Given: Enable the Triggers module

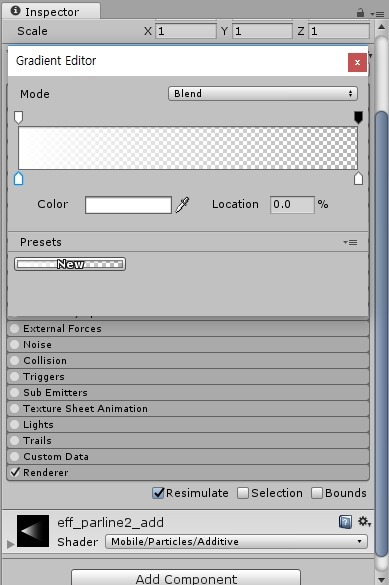Looking at the screenshot, I should [15, 377].
